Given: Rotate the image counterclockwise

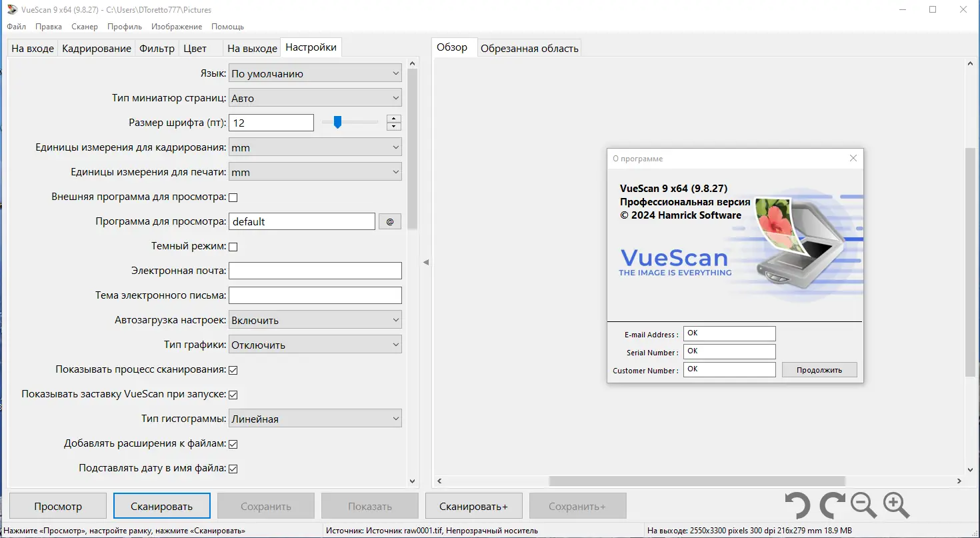Looking at the screenshot, I should click(797, 505).
